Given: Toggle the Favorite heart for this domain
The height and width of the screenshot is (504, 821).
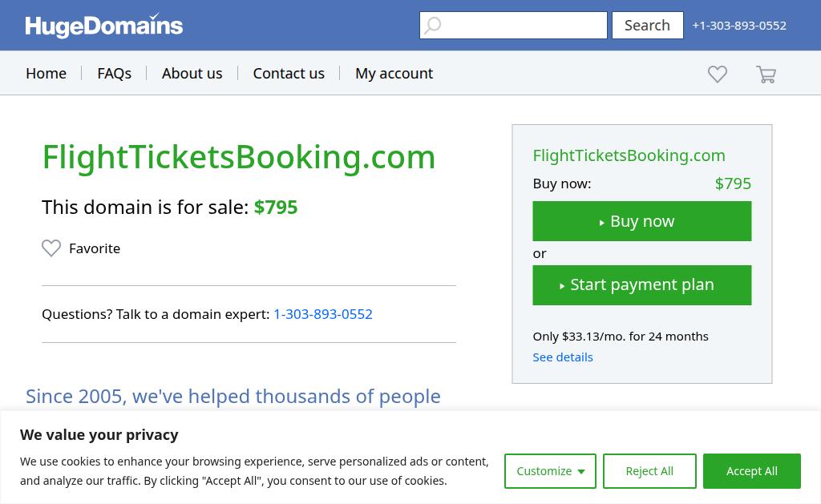Looking at the screenshot, I should coord(51,248).
